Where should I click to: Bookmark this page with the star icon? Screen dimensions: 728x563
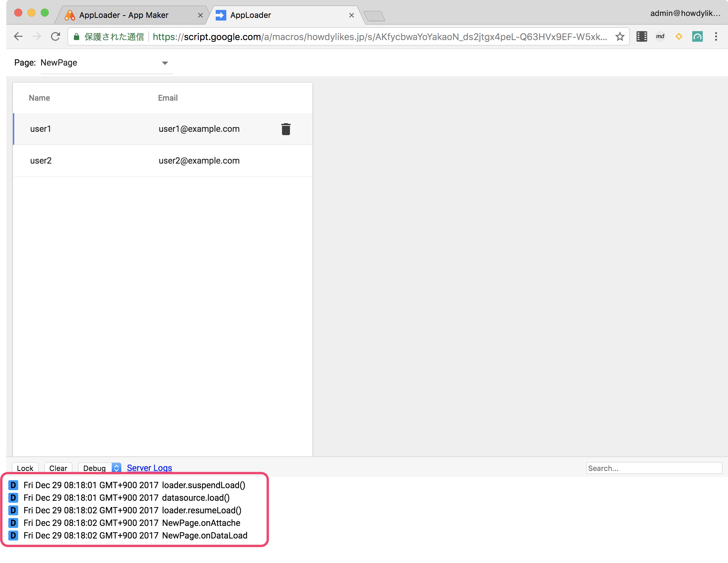click(620, 37)
